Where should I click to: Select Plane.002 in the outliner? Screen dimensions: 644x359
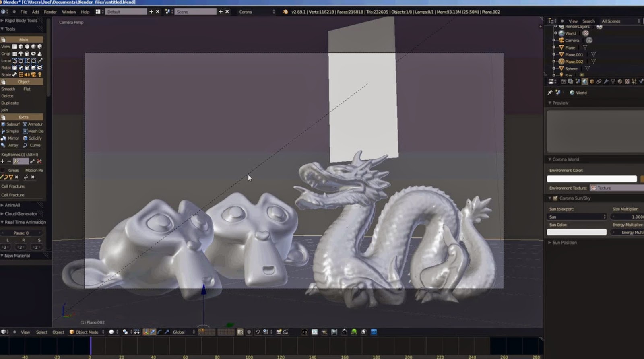pyautogui.click(x=574, y=62)
